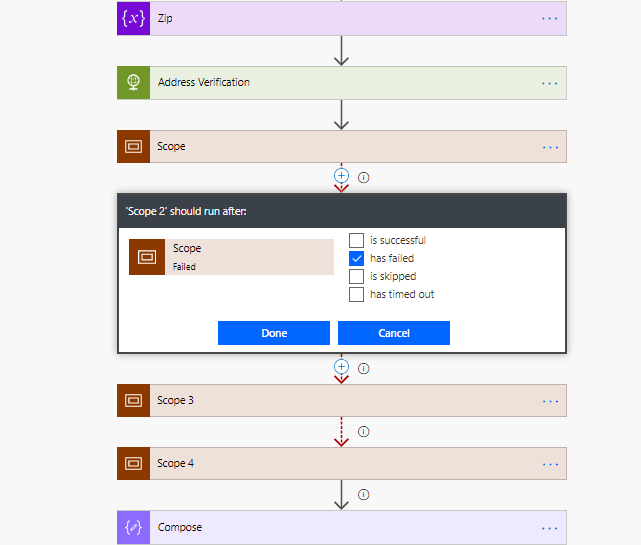641x545 pixels.
Task: Open the Zip action ellipsis menu
Action: 549,18
